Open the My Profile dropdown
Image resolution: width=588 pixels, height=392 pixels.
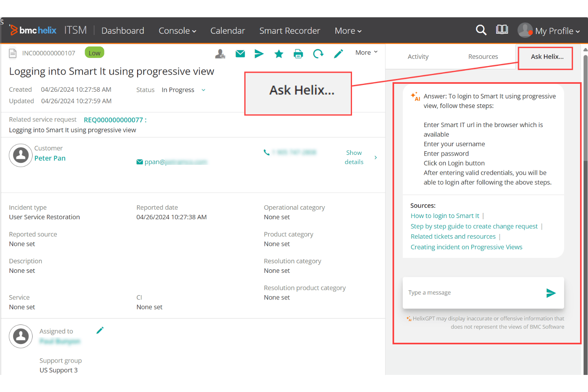tap(557, 31)
